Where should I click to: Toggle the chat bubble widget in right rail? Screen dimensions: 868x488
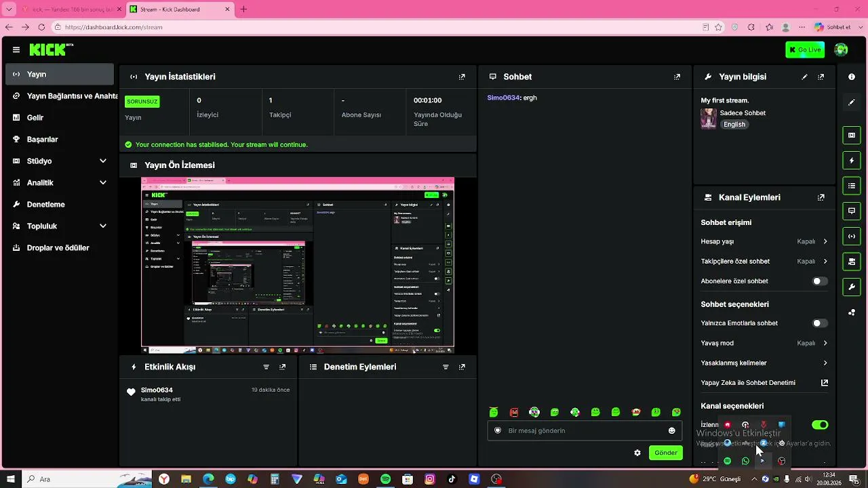(x=852, y=211)
